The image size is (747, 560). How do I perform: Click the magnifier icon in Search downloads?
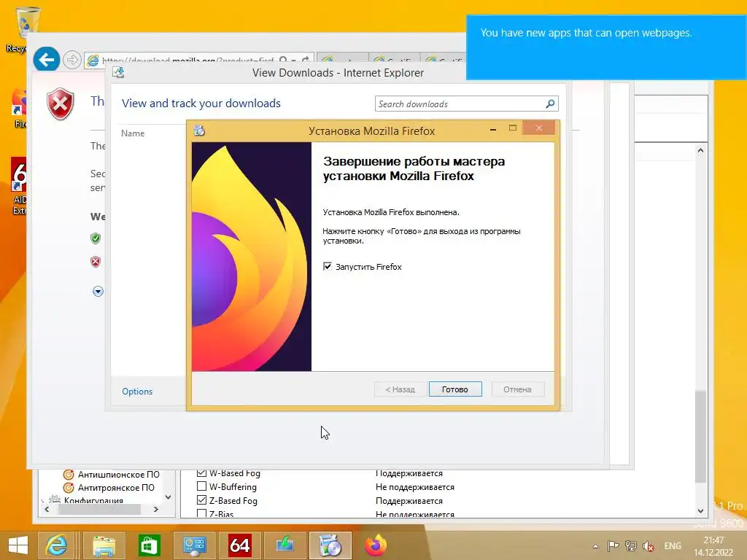coord(550,104)
